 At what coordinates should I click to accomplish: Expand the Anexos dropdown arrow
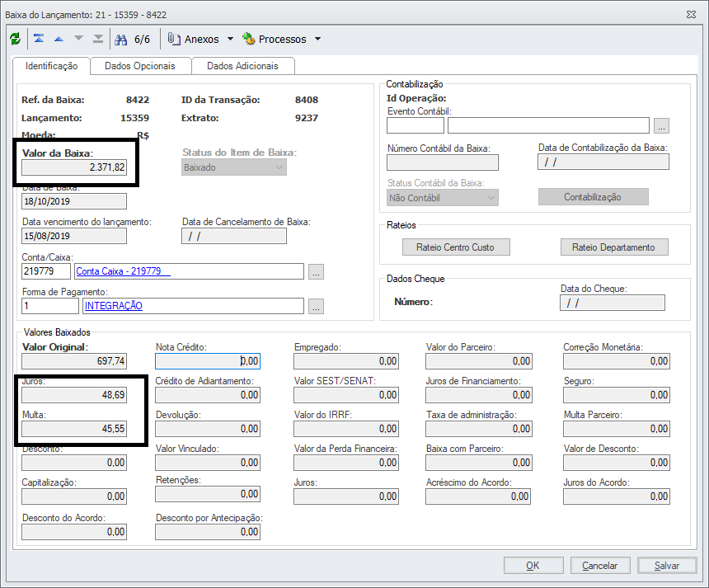point(230,39)
